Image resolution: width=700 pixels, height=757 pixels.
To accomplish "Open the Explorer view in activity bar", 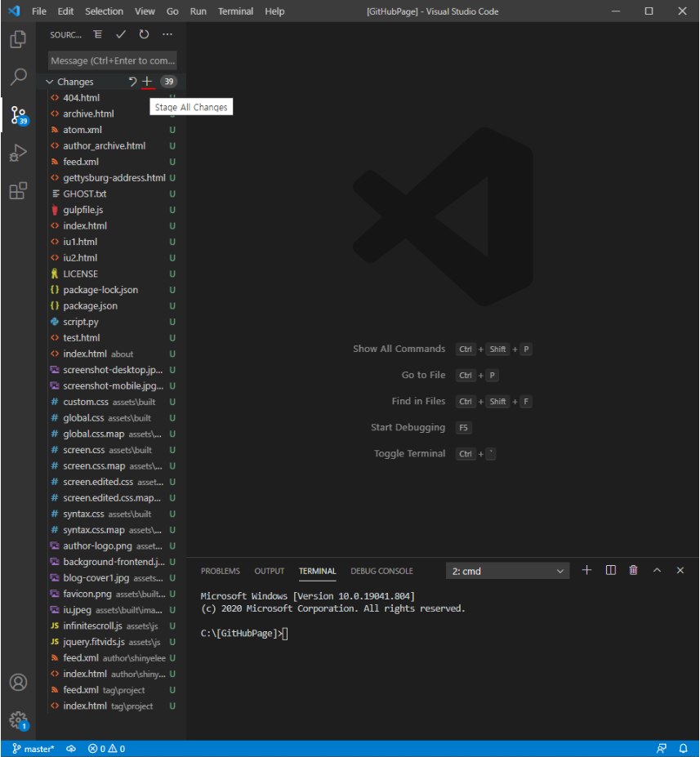I will pyautogui.click(x=18, y=39).
